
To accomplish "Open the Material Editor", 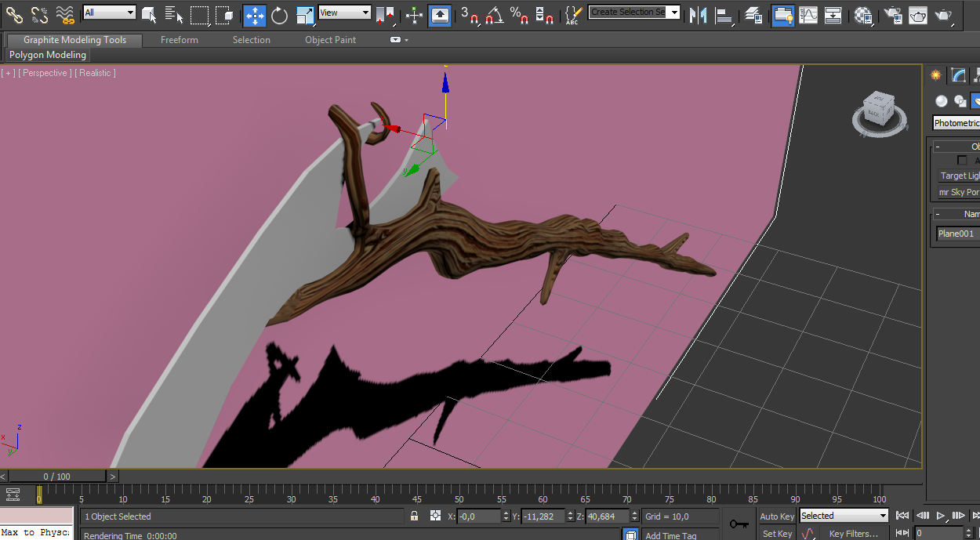I will pyautogui.click(x=864, y=15).
